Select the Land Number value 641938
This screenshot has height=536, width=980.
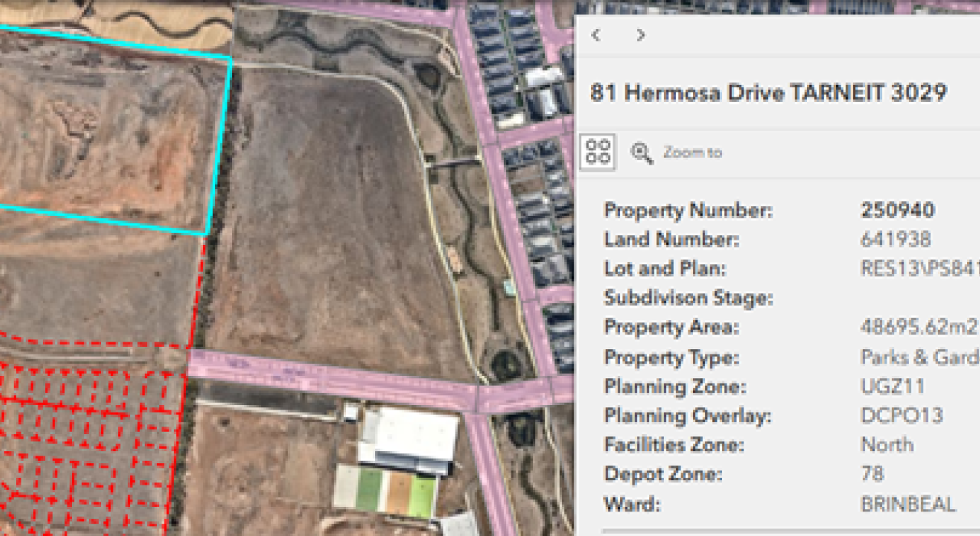(896, 240)
